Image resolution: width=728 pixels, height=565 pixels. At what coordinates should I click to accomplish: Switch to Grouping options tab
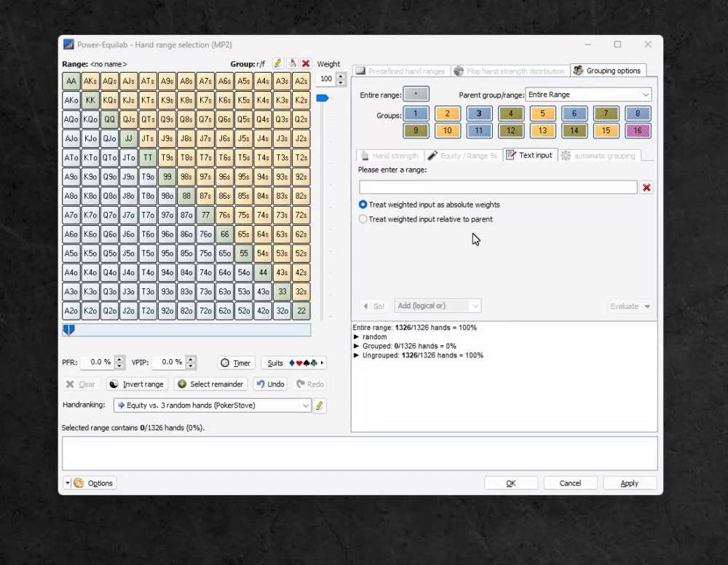coord(608,71)
